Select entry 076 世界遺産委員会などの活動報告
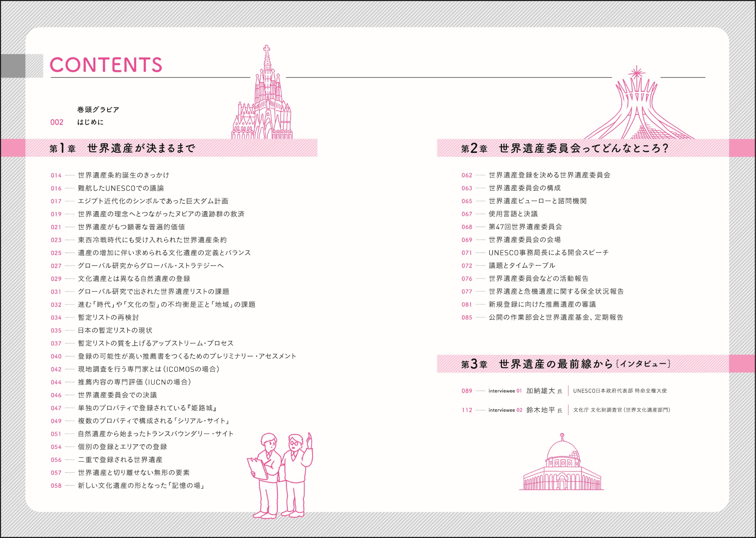This screenshot has height=538, width=756. click(x=525, y=278)
